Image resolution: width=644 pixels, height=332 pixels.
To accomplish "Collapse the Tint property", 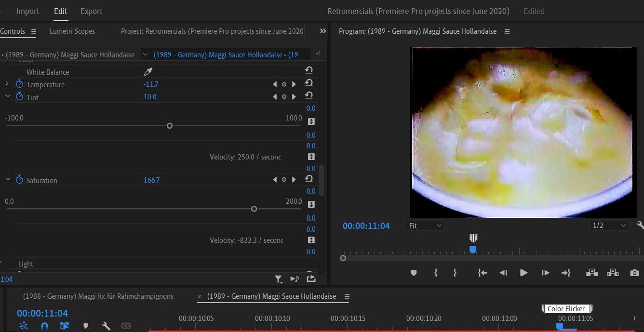I will pyautogui.click(x=8, y=96).
